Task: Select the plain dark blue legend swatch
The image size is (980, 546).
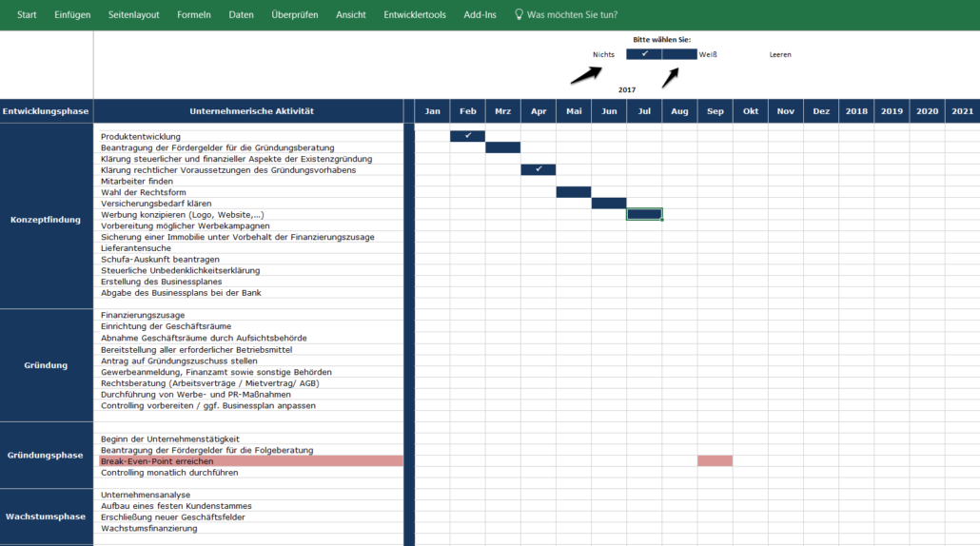Action: click(679, 54)
